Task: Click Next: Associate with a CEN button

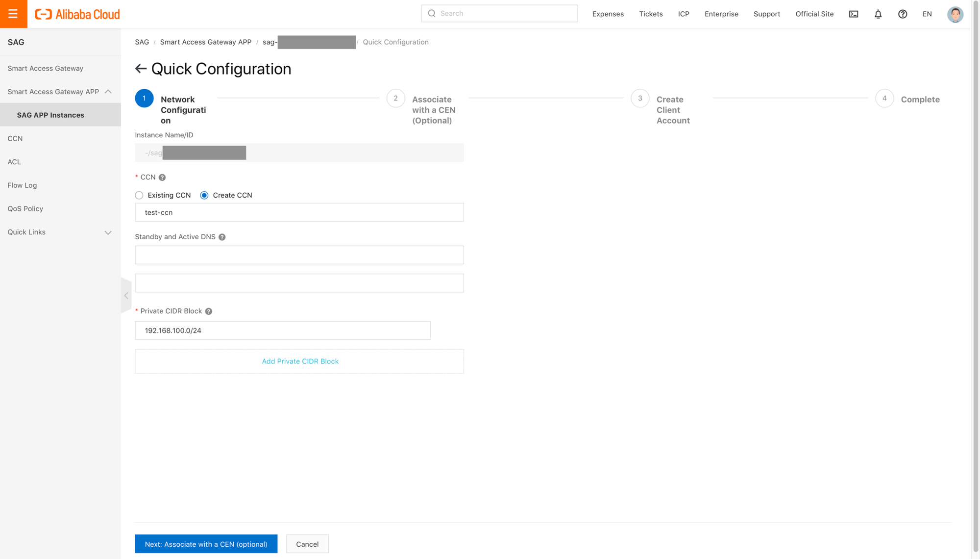Action: coord(206,544)
